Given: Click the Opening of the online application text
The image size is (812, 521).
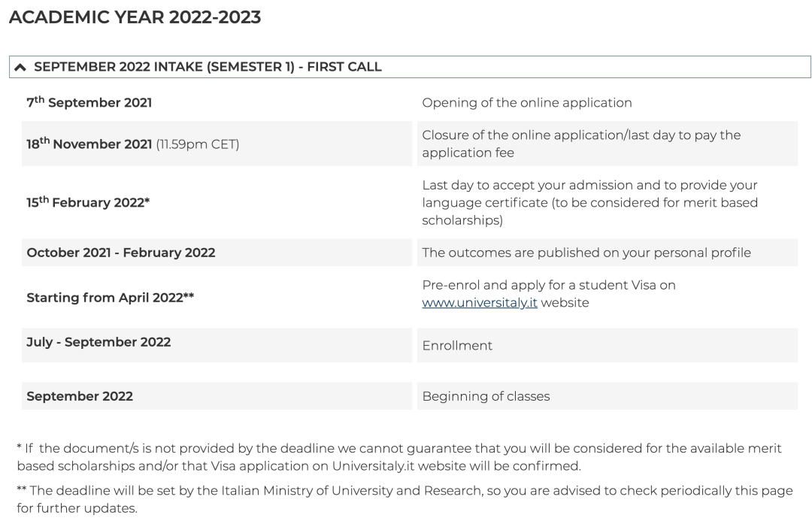Looking at the screenshot, I should coord(526,102).
